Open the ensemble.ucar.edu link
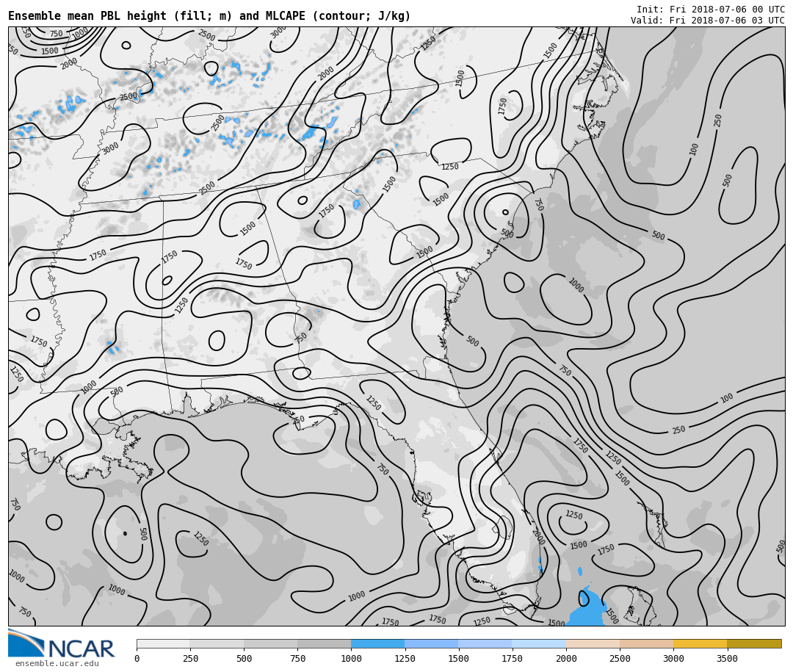 point(57,664)
